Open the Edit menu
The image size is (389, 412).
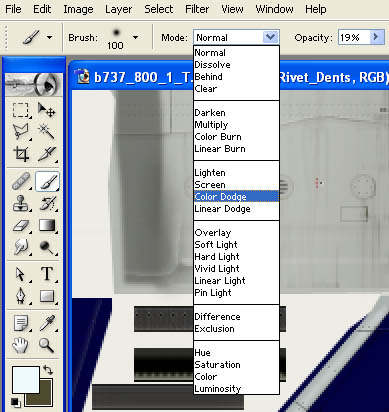click(42, 9)
